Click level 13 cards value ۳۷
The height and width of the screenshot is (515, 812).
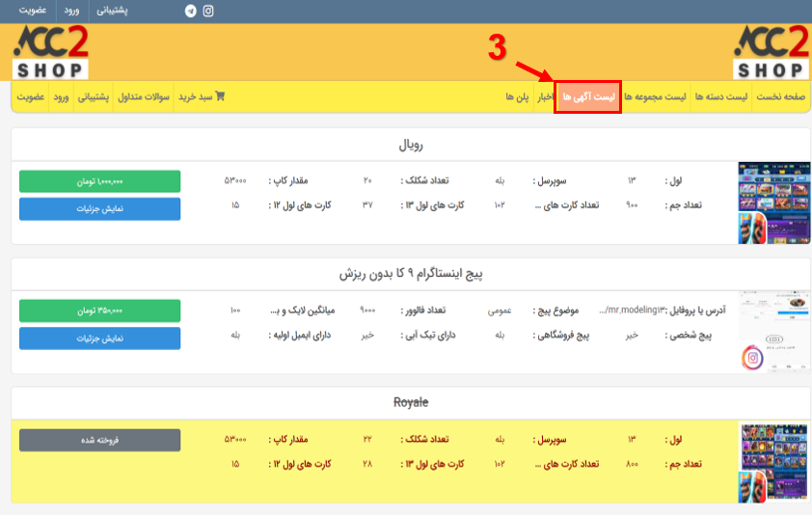coord(367,205)
